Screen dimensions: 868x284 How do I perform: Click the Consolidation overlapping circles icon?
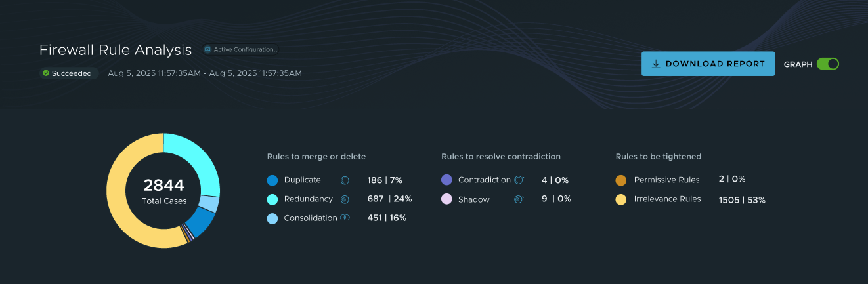click(345, 218)
